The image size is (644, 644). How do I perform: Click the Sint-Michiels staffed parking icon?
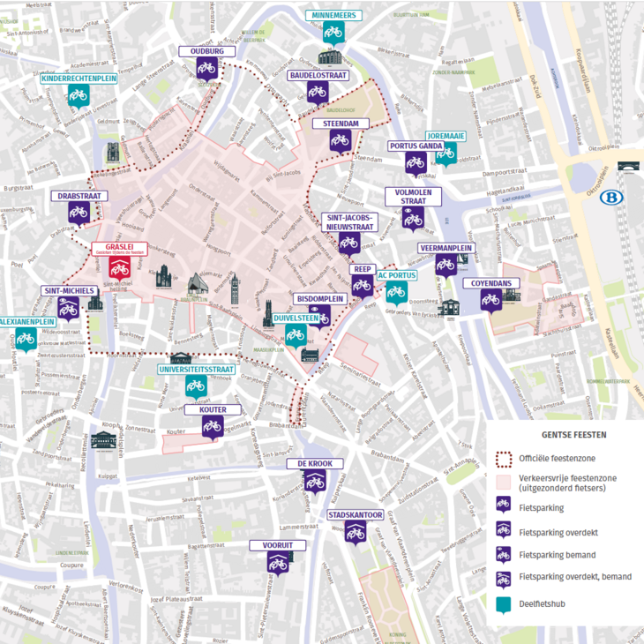click(69, 309)
